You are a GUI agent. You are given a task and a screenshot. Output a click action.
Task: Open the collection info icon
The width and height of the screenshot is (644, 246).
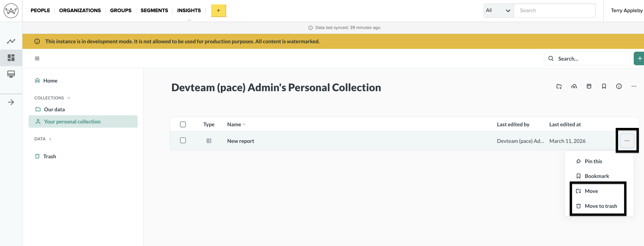click(x=619, y=86)
